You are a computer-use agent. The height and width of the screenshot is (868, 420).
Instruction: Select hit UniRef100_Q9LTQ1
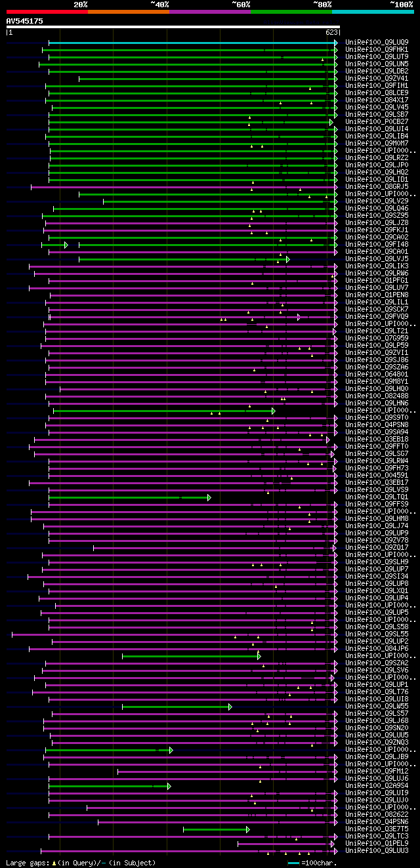tap(377, 497)
